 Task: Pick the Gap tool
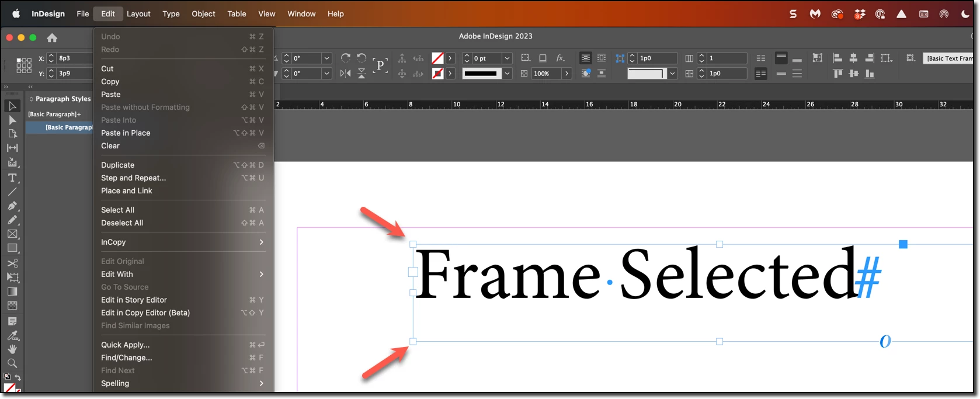(x=12, y=148)
